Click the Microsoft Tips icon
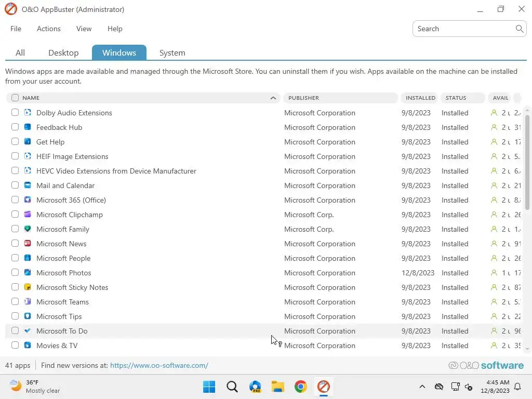532x399 pixels. (28, 316)
